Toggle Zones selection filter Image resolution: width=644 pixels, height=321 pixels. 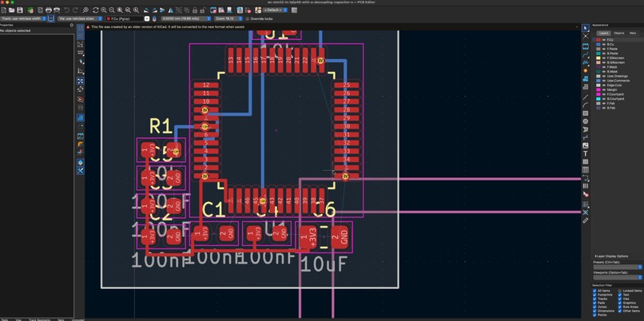coord(594,307)
